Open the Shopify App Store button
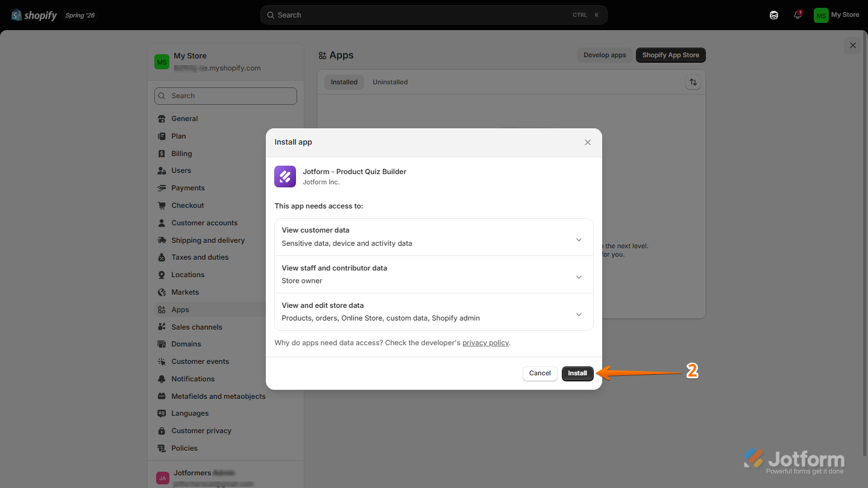 (x=671, y=55)
